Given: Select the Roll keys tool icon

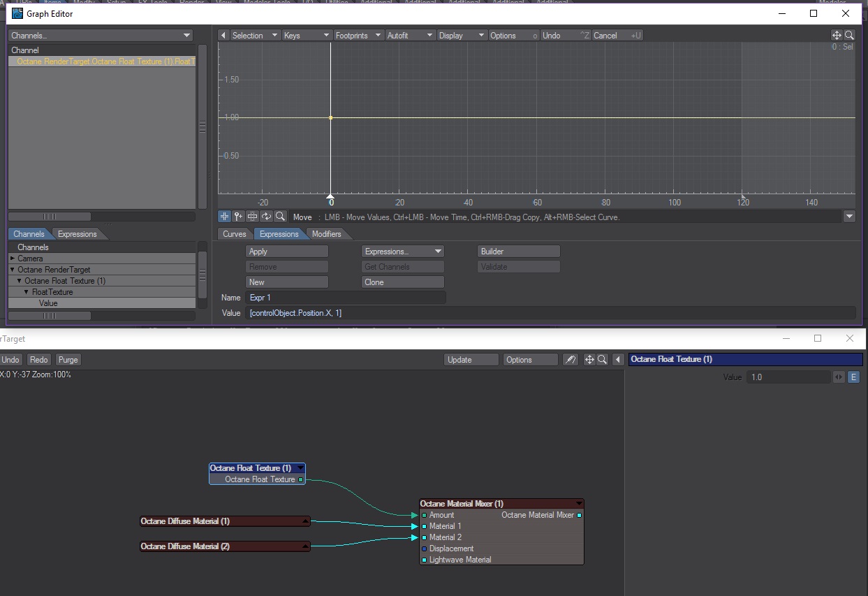Looking at the screenshot, I should (x=266, y=217).
